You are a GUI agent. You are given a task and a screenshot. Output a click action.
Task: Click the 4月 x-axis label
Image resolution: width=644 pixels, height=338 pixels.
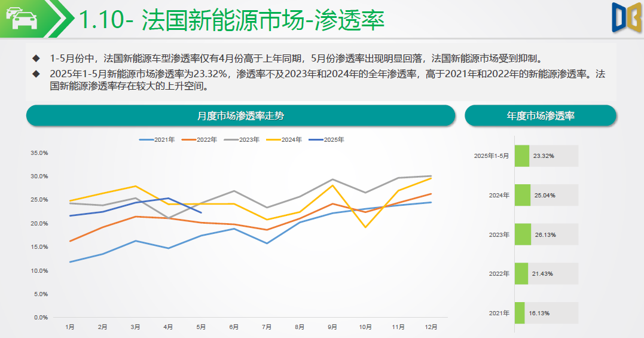tap(168, 327)
